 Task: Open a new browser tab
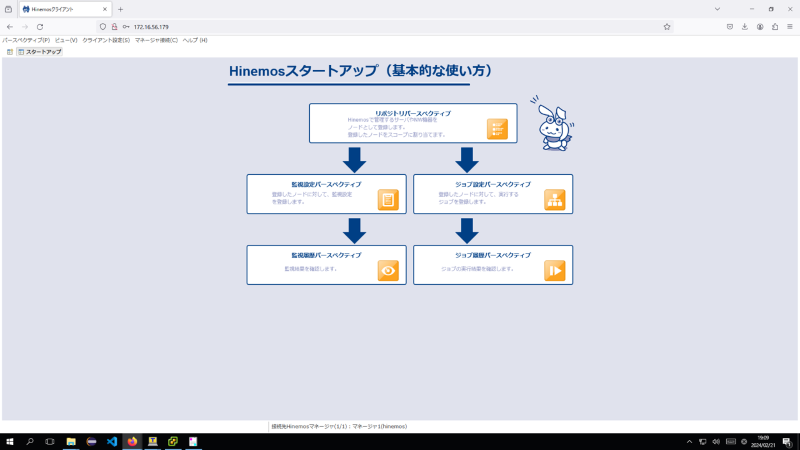[x=120, y=9]
